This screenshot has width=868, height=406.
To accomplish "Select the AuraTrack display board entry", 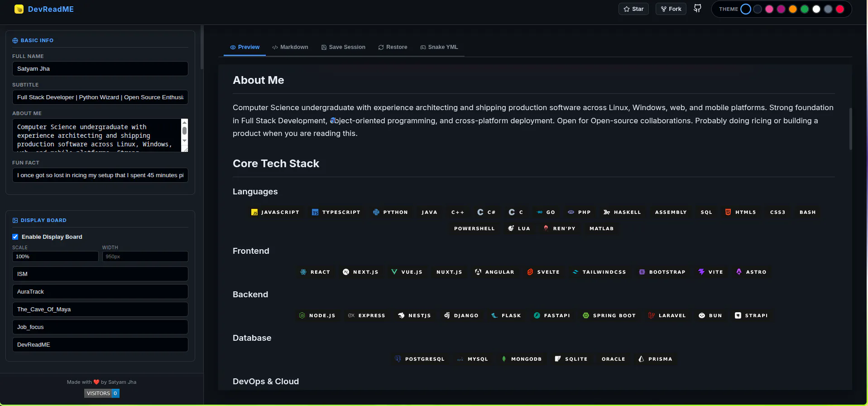I will click(100, 292).
